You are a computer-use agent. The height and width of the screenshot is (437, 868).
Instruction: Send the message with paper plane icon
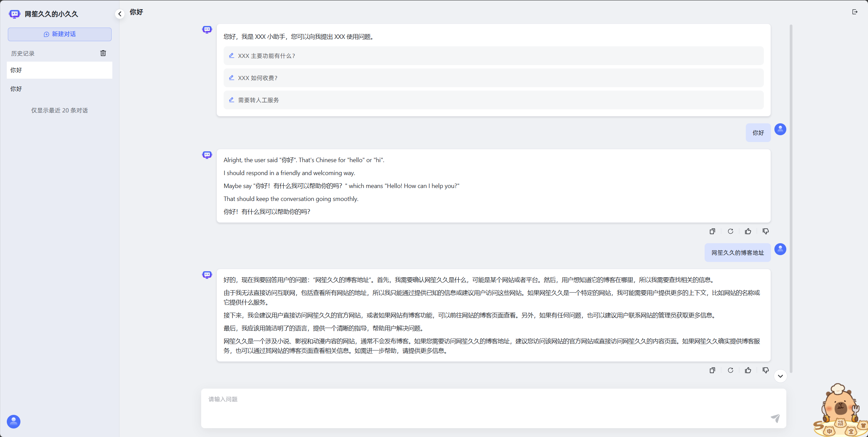(x=775, y=418)
